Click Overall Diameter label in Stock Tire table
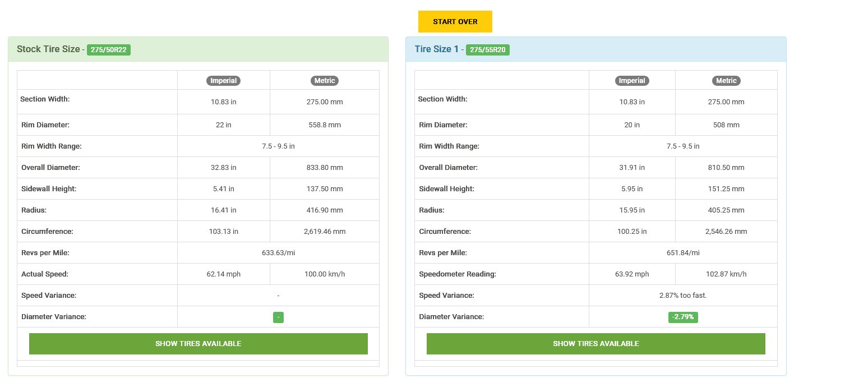 point(50,168)
